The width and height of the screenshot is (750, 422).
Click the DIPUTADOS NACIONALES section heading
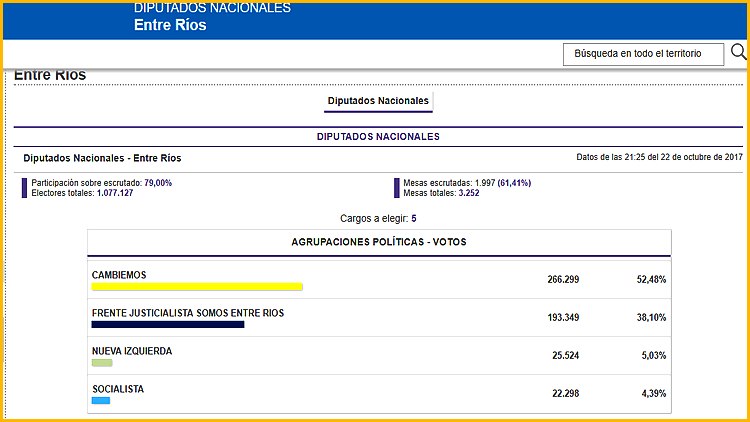coord(378,137)
